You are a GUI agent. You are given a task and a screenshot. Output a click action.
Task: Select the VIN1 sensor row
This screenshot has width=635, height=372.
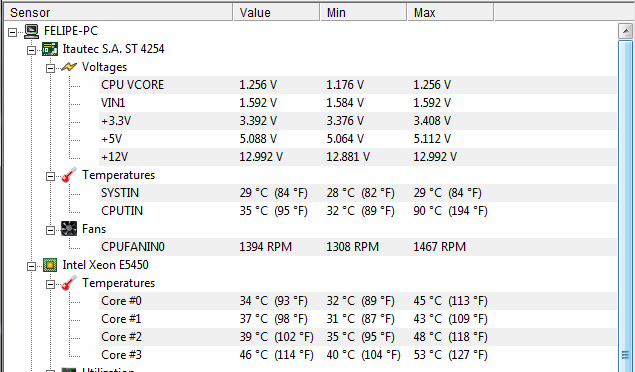point(358,103)
